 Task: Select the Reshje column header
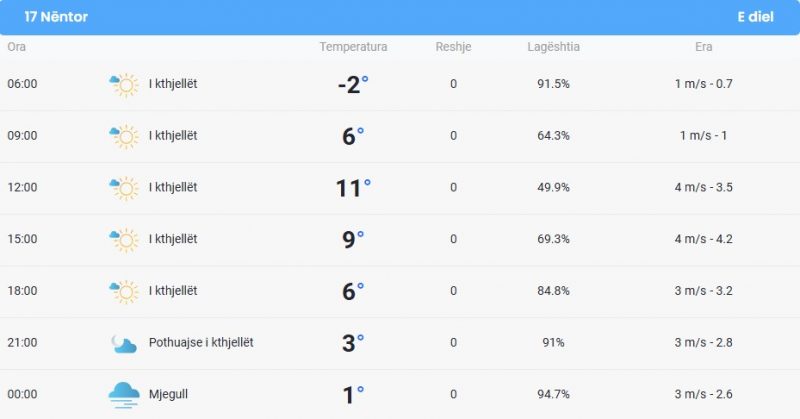[x=453, y=47]
